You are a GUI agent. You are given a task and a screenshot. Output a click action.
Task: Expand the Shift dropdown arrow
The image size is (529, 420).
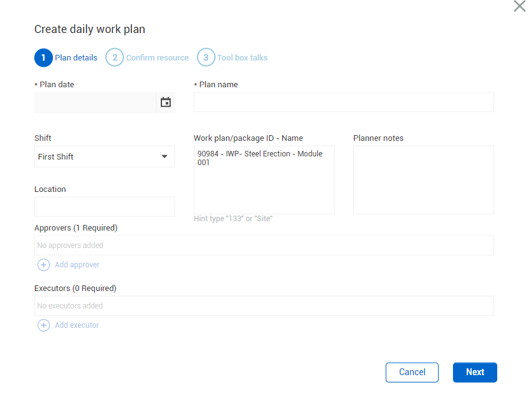pos(164,157)
